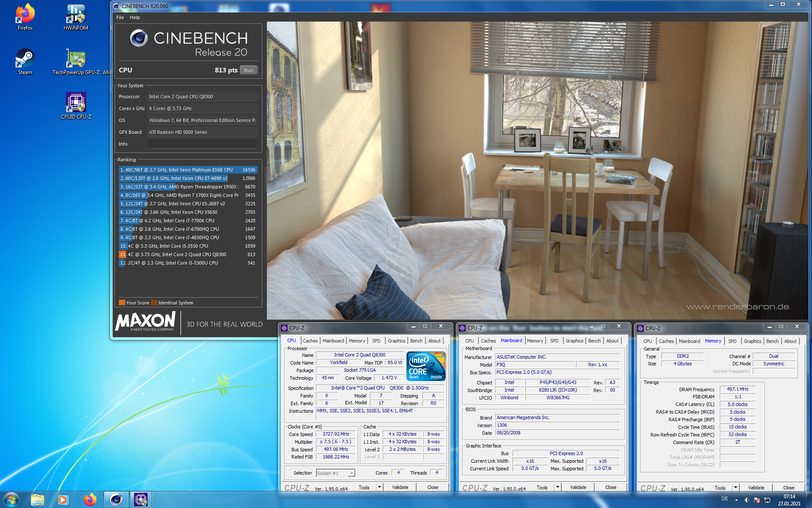Open Mainboard tab in the right CPU-Z window
The width and height of the screenshot is (812, 508).
tap(689, 341)
